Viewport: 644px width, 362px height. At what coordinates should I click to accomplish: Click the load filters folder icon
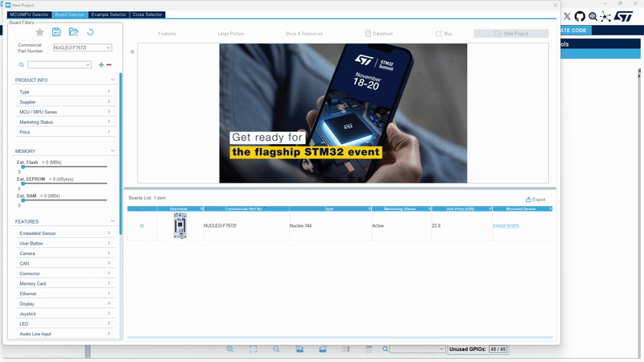pos(73,32)
